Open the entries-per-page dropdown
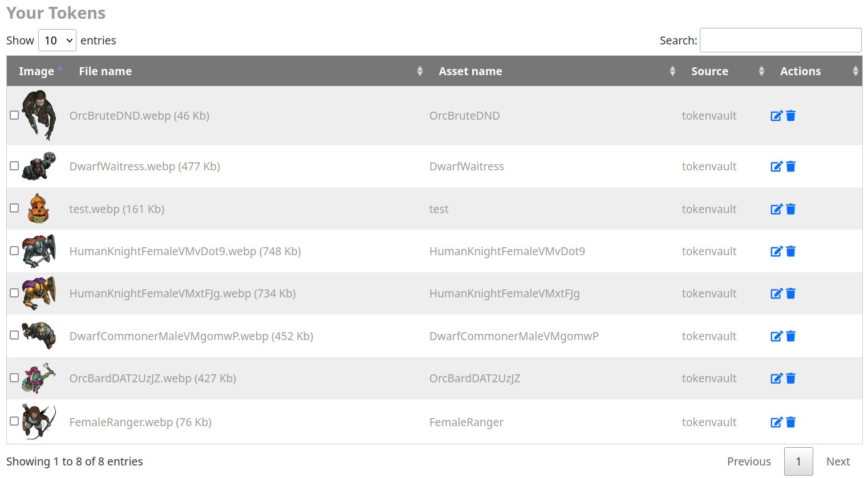 57,40
